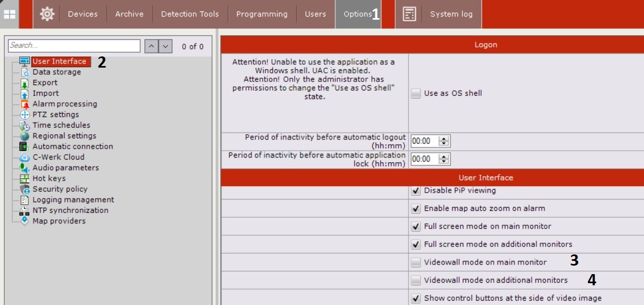Image resolution: width=644 pixels, height=305 pixels.
Task: Click the Map providers icon
Action: click(25, 221)
